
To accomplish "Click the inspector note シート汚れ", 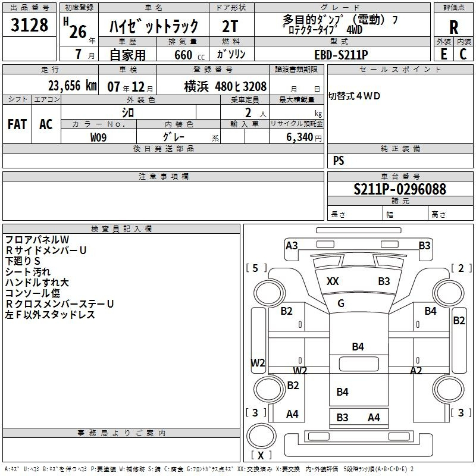I will pos(27,272).
